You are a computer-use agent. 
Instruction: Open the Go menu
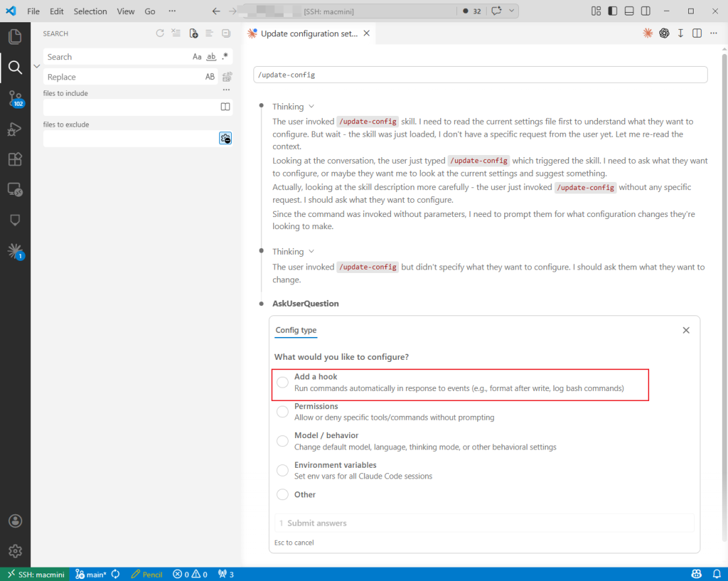pyautogui.click(x=150, y=11)
